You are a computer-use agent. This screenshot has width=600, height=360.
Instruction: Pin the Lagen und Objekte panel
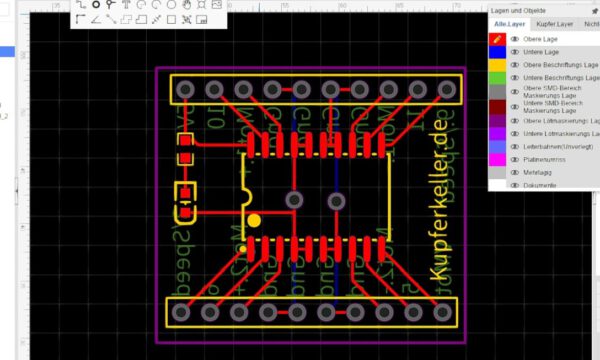(x=595, y=11)
